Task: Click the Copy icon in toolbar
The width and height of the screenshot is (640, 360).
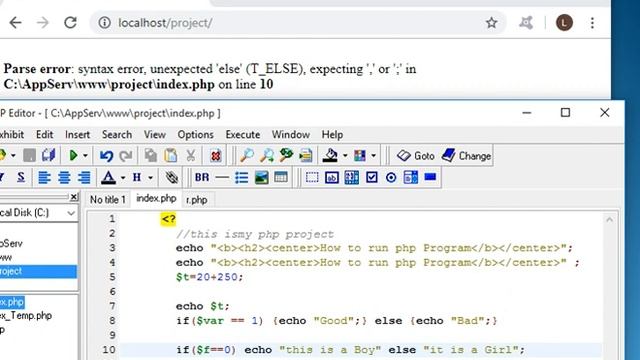Action: 151,156
